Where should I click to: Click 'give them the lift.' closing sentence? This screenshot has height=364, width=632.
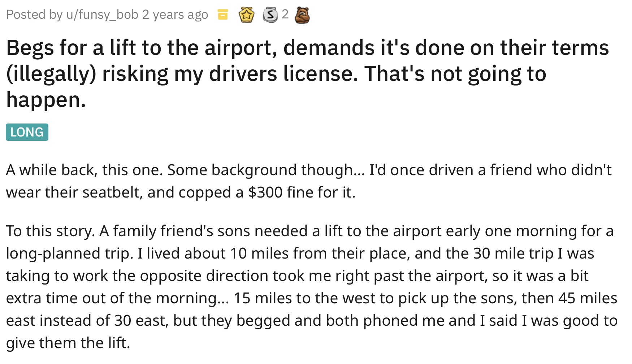coord(68,343)
